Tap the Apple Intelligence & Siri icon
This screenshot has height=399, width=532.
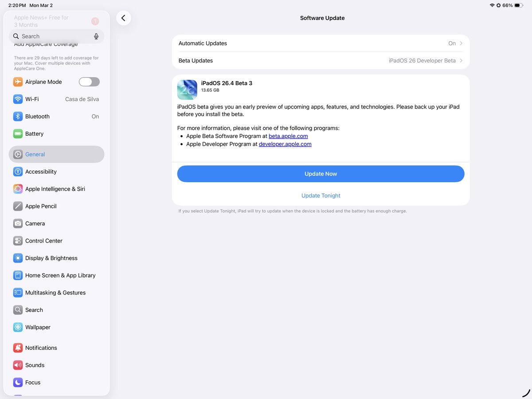pos(18,189)
